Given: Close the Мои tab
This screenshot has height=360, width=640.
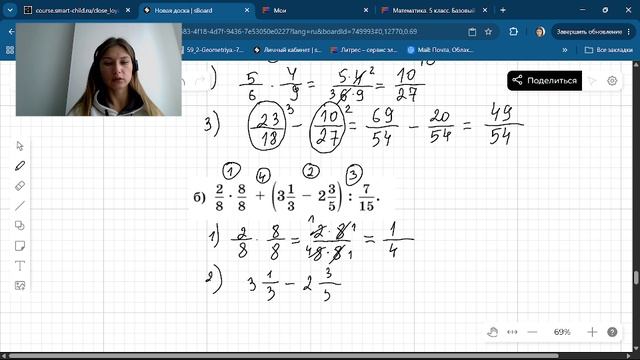Looking at the screenshot, I should (366, 10).
